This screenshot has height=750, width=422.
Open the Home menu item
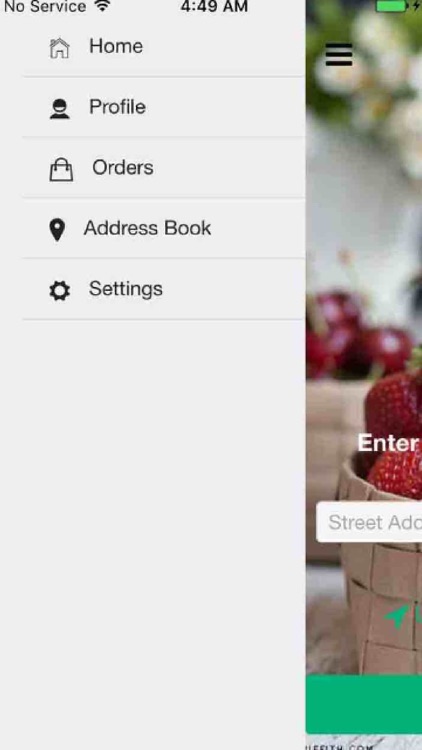(164, 46)
